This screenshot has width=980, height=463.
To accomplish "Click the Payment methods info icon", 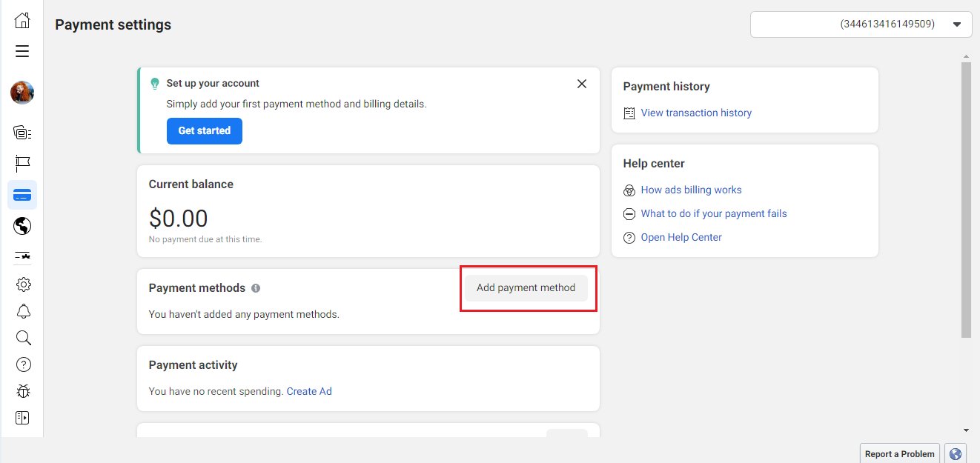I will (256, 288).
